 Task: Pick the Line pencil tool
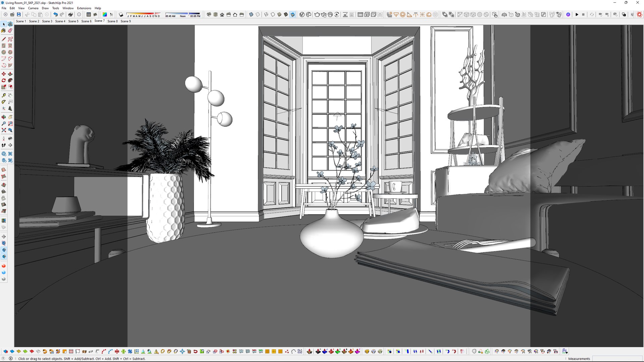point(4,39)
